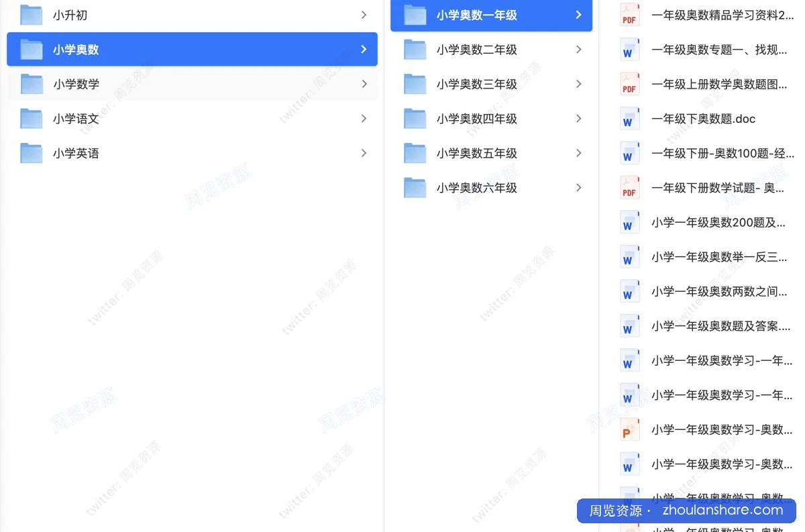805x532 pixels.
Task: Select the 小学英语 folder name
Action: (x=76, y=153)
